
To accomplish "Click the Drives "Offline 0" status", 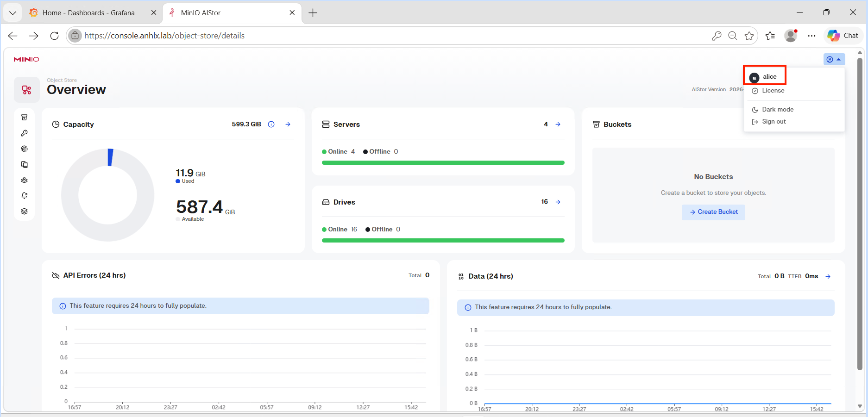I will [x=383, y=230].
